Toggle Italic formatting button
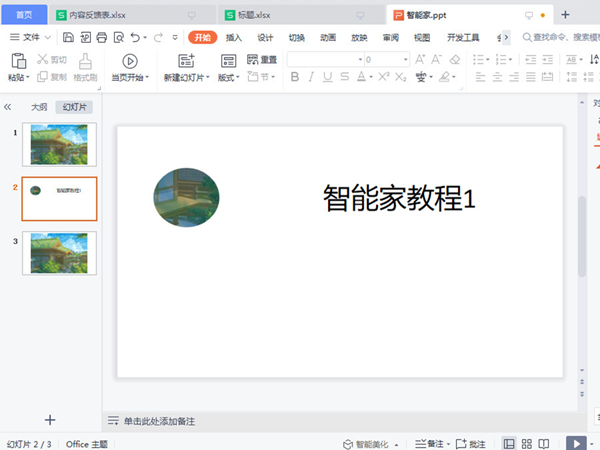This screenshot has width=600, height=450. [312, 77]
